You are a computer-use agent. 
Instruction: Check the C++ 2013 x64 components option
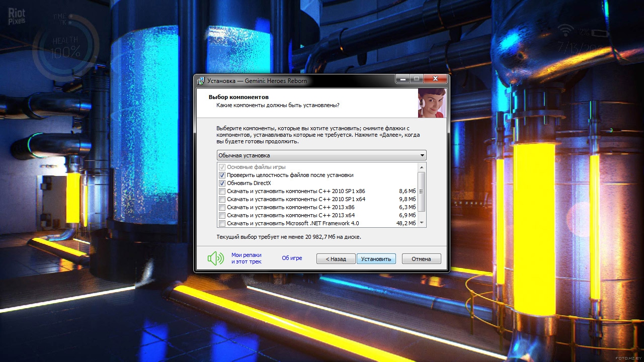[x=222, y=215]
